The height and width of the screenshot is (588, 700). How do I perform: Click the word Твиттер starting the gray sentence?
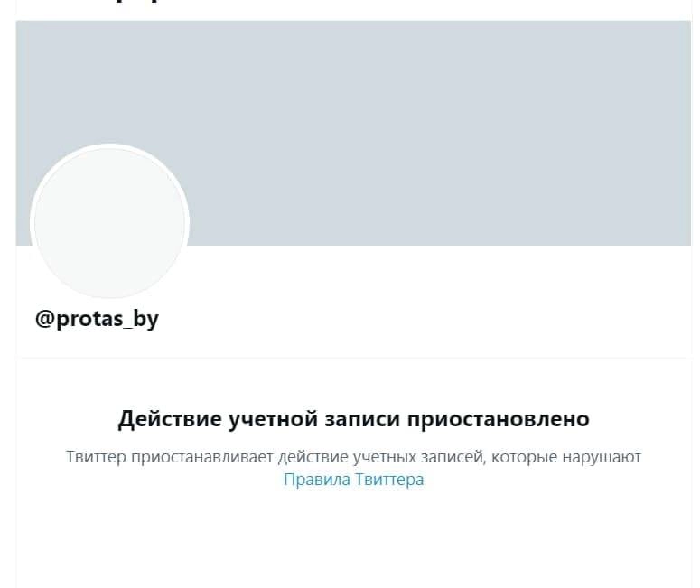(96, 457)
